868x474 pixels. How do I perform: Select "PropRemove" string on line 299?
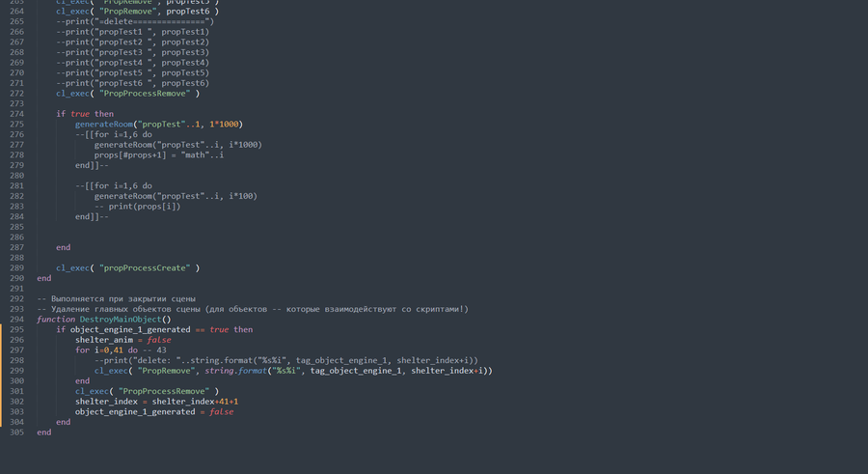[x=166, y=371]
